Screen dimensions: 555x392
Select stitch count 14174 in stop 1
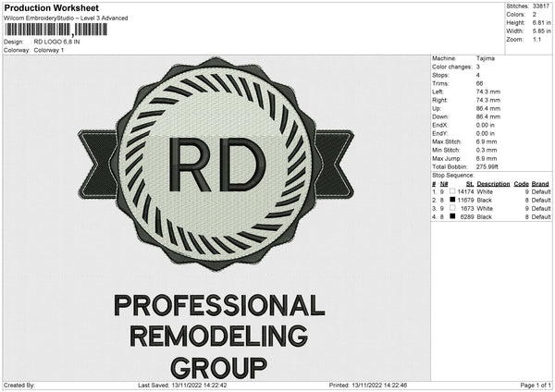466,191
